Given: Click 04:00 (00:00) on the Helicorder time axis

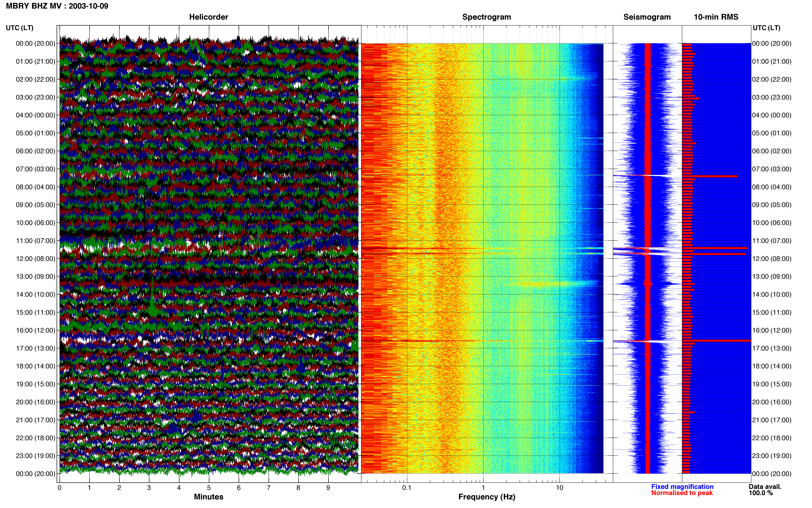Looking at the screenshot, I should [36, 115].
